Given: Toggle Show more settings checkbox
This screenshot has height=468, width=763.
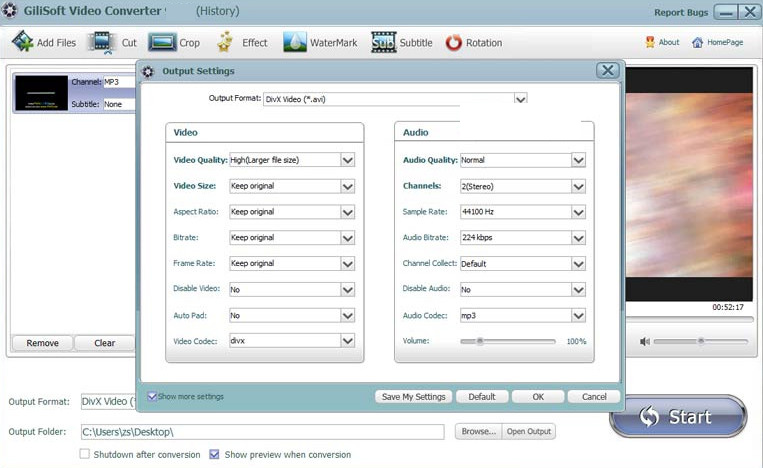Looking at the screenshot, I should (152, 396).
